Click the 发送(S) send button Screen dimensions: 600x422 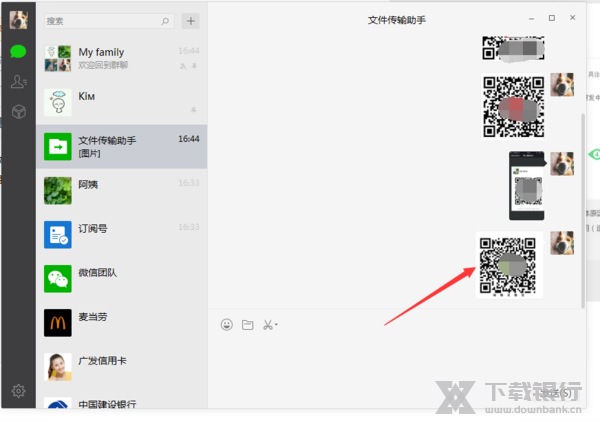click(x=556, y=393)
